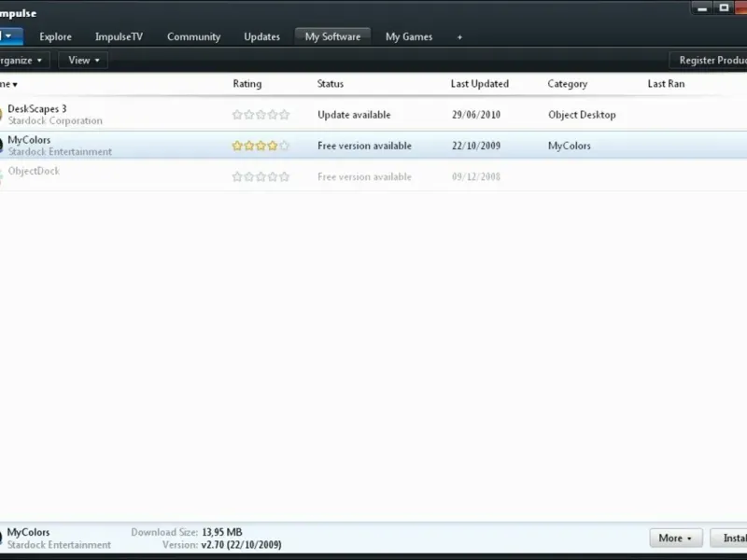Switch to the My Games tab

(409, 36)
